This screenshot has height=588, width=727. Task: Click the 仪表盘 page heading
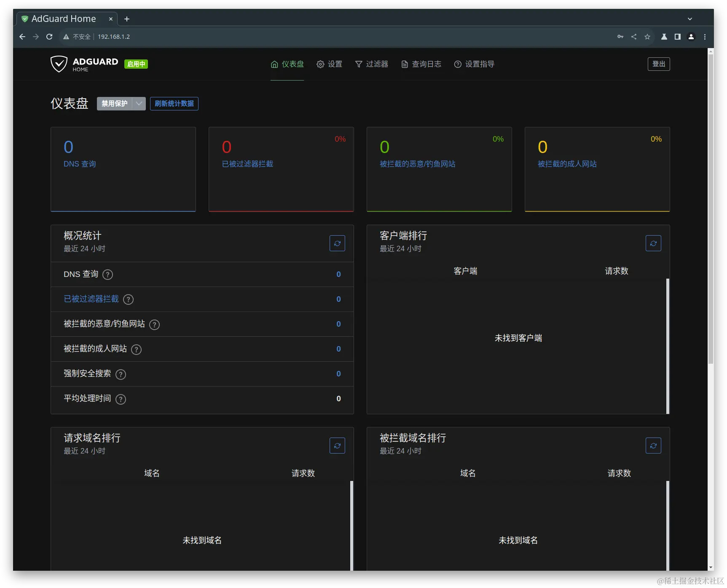point(70,103)
